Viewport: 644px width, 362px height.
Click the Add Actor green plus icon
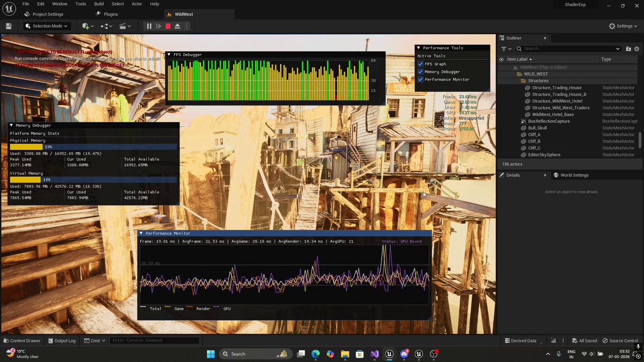click(86, 26)
